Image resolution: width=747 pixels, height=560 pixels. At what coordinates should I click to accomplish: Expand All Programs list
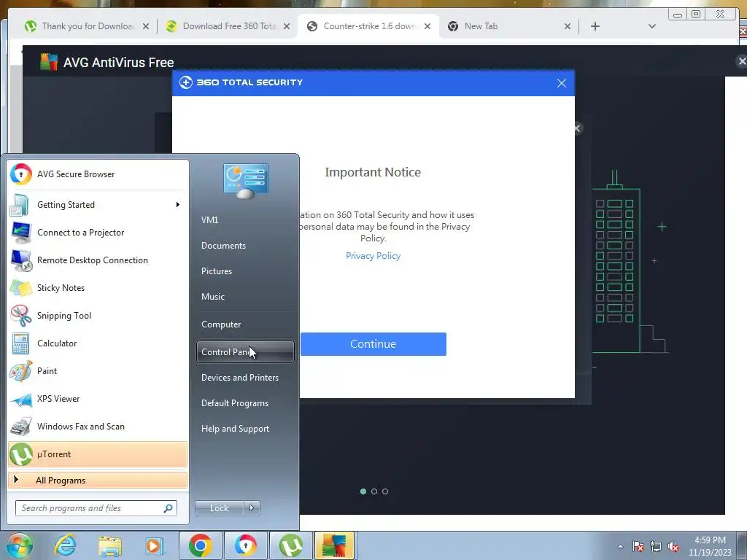(x=98, y=480)
